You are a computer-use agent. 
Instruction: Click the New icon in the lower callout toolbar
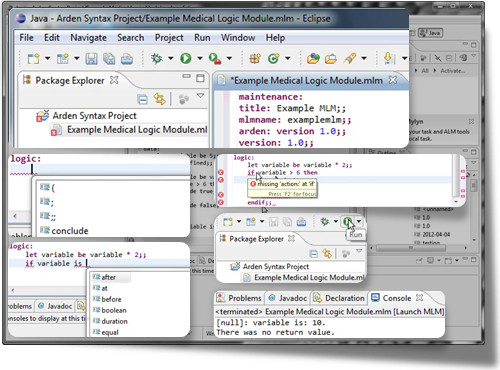pyautogui.click(x=228, y=222)
